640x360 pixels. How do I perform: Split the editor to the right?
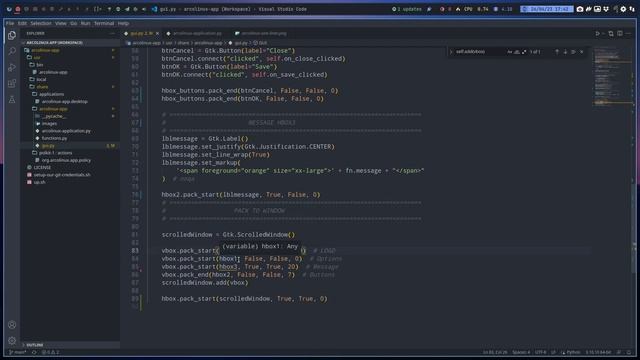coord(620,33)
